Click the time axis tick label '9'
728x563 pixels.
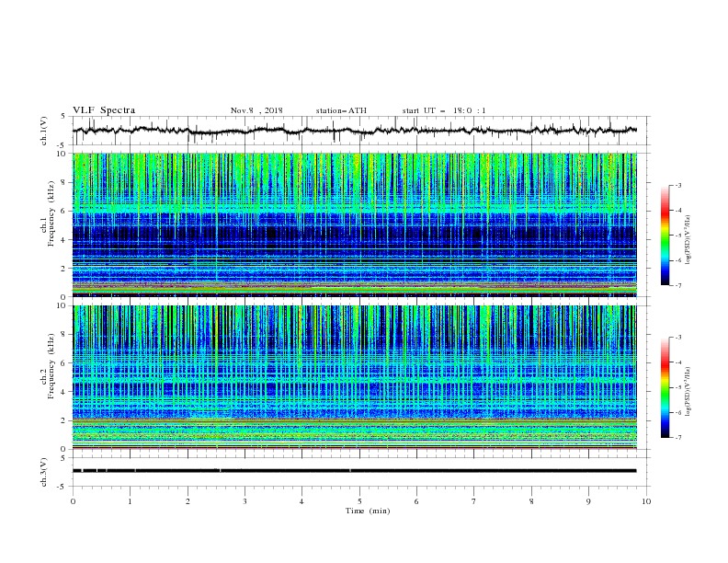(588, 501)
